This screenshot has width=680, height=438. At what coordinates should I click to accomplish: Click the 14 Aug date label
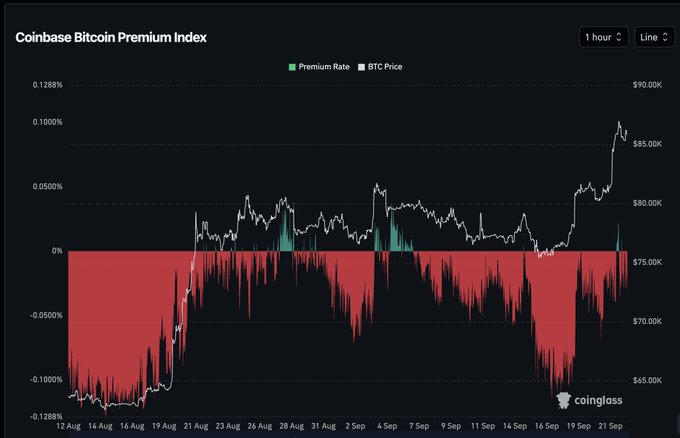click(x=100, y=426)
